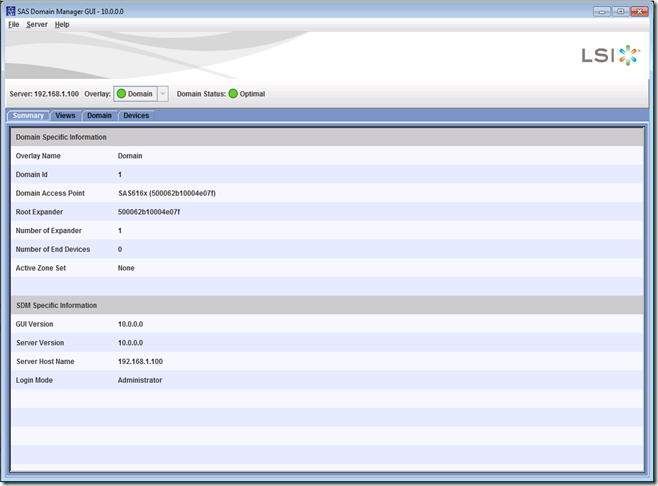Click the SAS Domain Manager title bar icon
658x486 pixels.
10,11
